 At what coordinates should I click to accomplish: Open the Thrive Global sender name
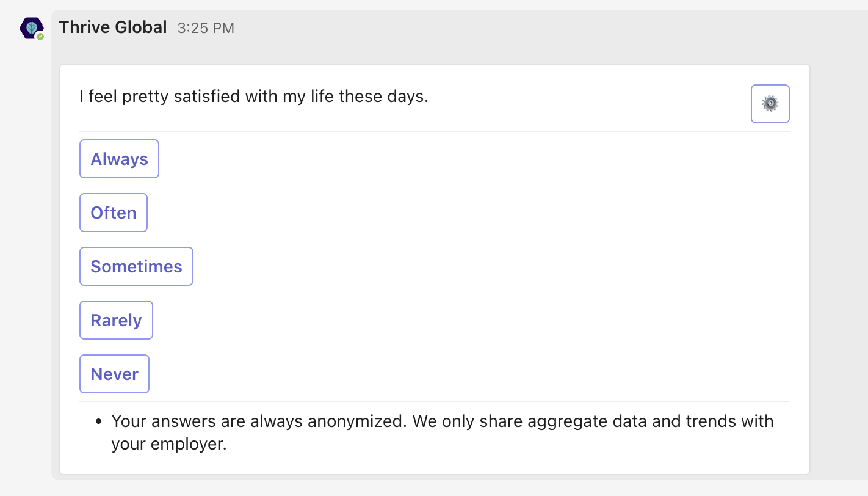[x=113, y=27]
